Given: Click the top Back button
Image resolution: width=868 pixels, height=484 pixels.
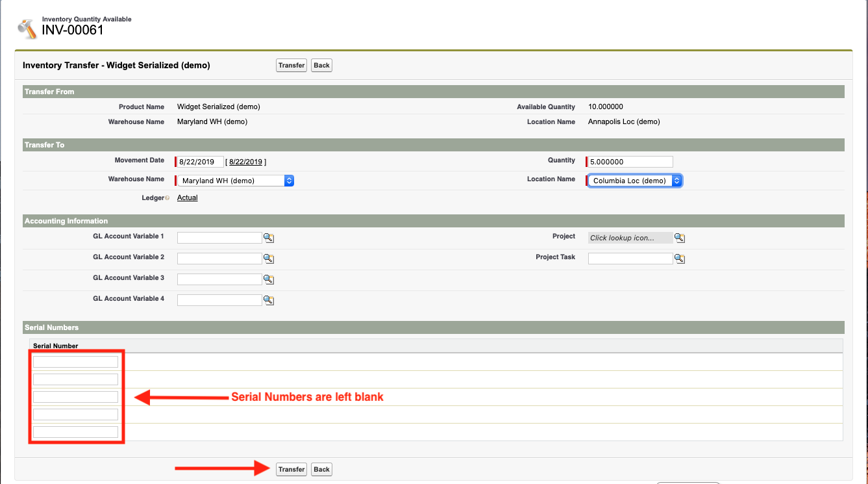Looking at the screenshot, I should (x=321, y=65).
